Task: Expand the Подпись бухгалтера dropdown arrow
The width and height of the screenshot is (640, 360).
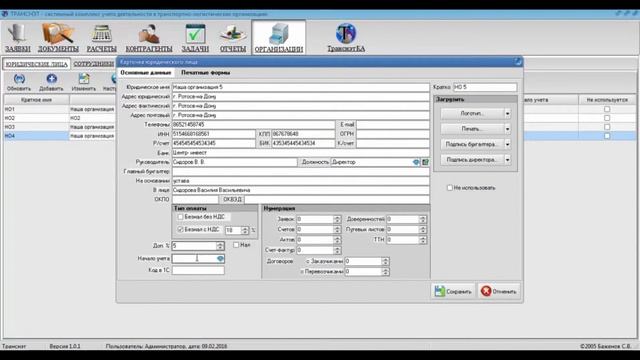Action: tap(507, 144)
